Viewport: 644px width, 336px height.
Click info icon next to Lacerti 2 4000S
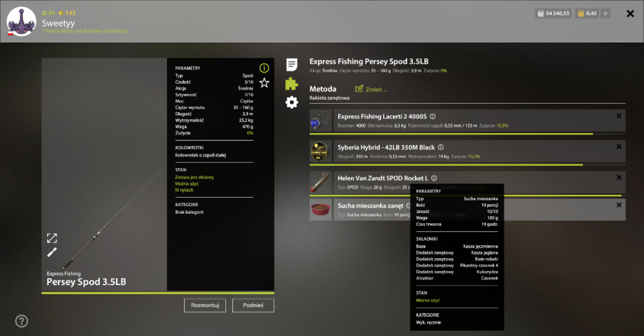(433, 117)
